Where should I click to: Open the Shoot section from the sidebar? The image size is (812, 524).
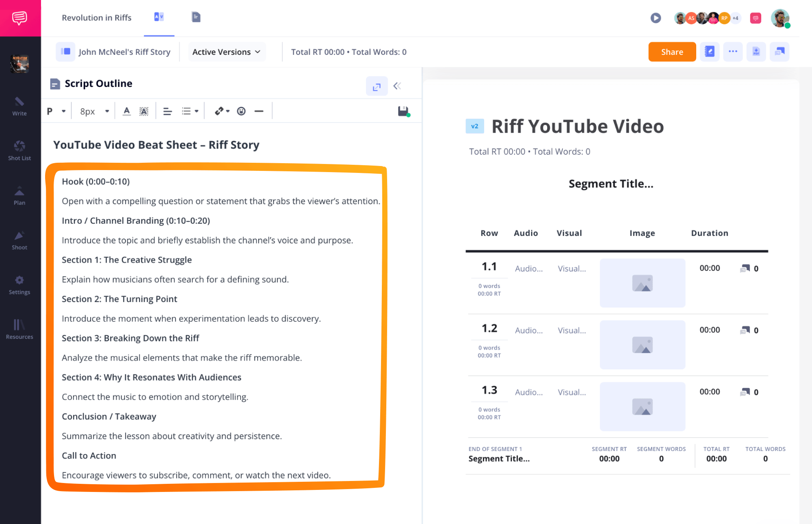pyautogui.click(x=19, y=240)
